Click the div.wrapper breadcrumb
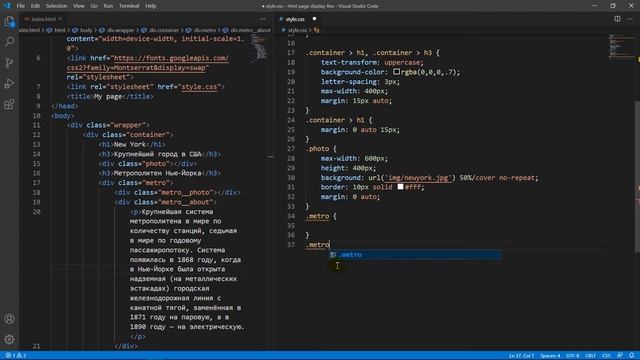Screen dimensions: 640x360 [x=120, y=30]
